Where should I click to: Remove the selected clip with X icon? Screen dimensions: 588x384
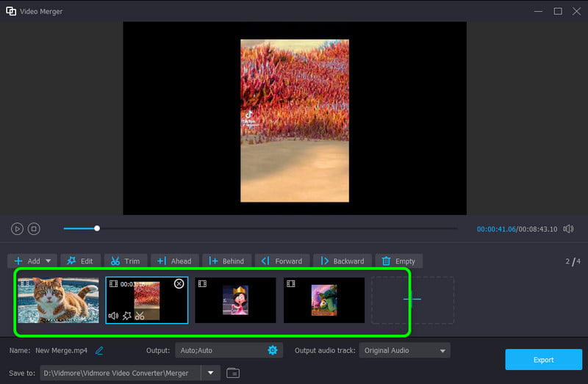pos(179,283)
